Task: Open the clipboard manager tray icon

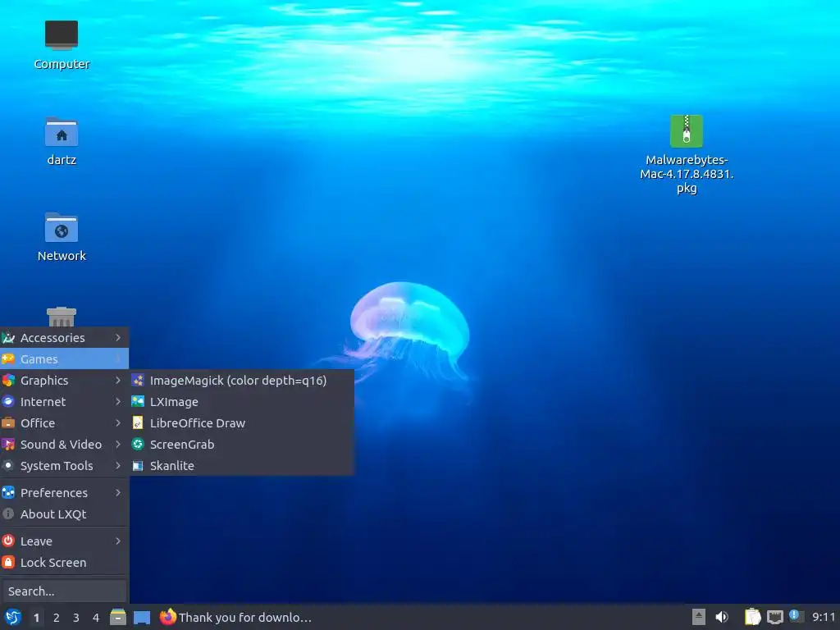Action: (x=752, y=617)
